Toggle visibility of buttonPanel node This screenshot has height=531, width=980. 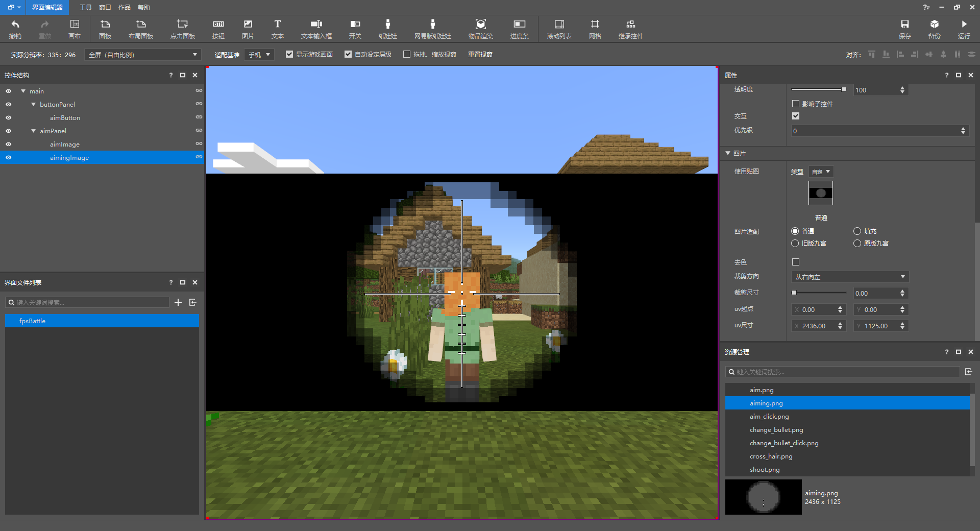point(9,104)
